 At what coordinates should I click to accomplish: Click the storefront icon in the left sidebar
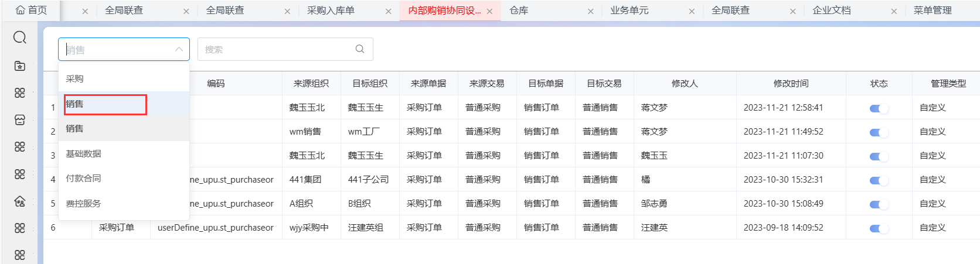click(x=20, y=120)
